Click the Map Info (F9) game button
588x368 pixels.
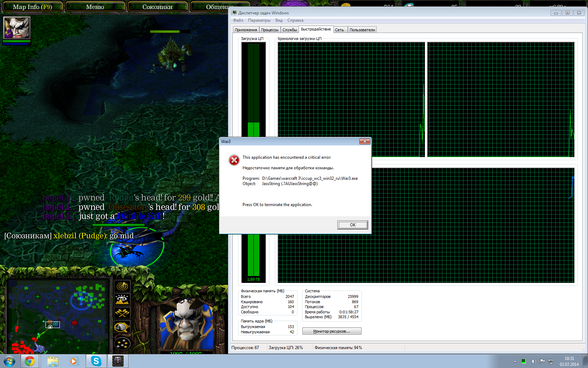[33, 7]
